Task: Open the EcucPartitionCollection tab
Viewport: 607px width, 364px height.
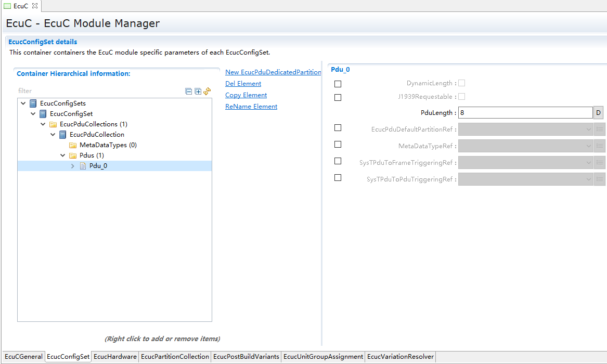Action: click(175, 357)
